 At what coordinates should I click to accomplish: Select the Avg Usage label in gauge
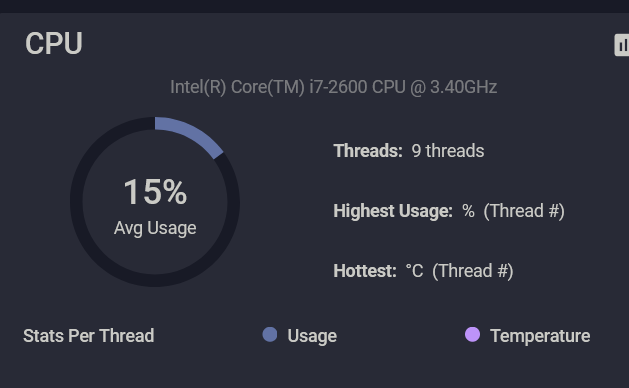click(155, 228)
